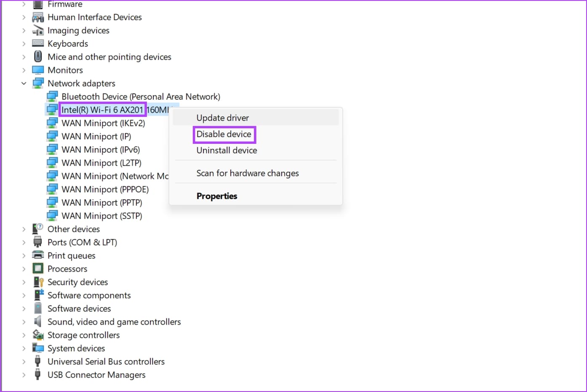Expand the Human Interface Devices category
The height and width of the screenshot is (392, 587).
24,17
